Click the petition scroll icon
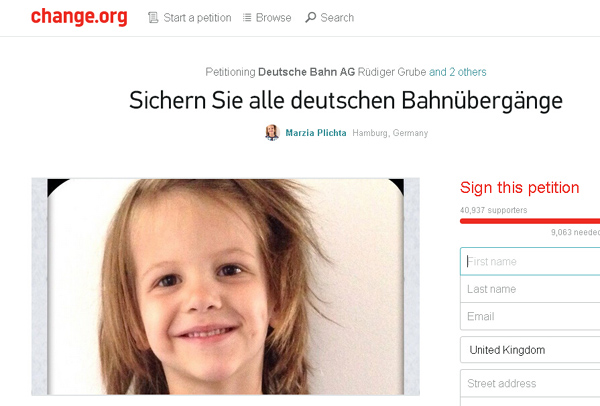 (x=153, y=18)
